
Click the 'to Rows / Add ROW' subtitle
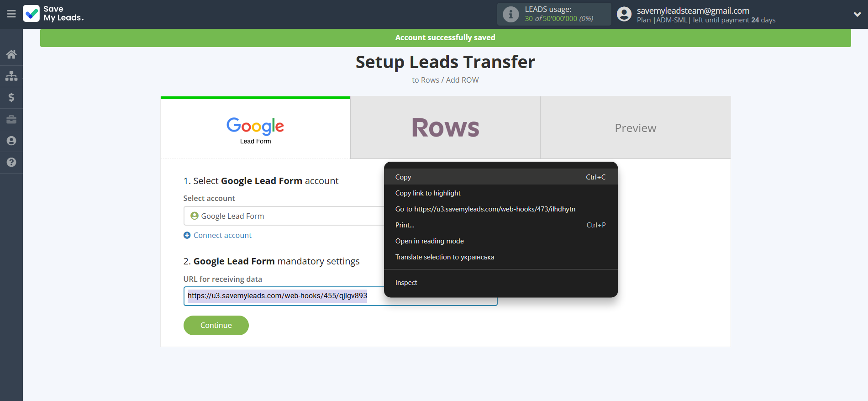click(445, 80)
